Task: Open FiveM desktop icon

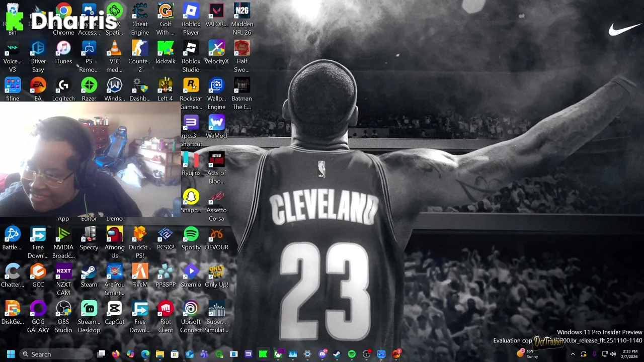Action: pos(140,276)
